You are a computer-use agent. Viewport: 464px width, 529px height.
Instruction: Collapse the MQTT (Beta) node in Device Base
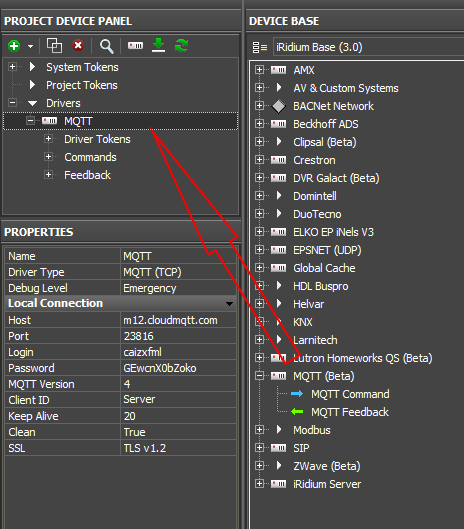(x=259, y=375)
